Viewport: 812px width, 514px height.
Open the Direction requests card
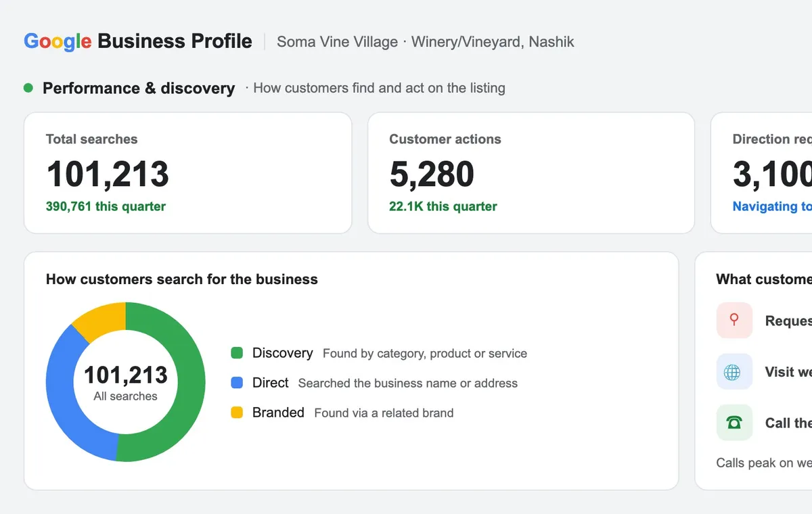click(x=761, y=173)
